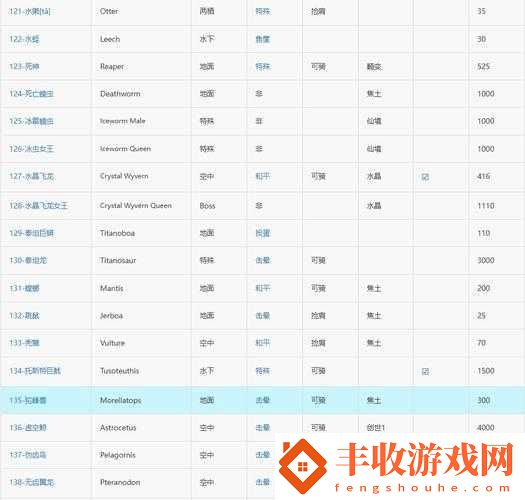Select the English name 'Pteranodon'
The height and width of the screenshot is (500, 525).
click(120, 482)
